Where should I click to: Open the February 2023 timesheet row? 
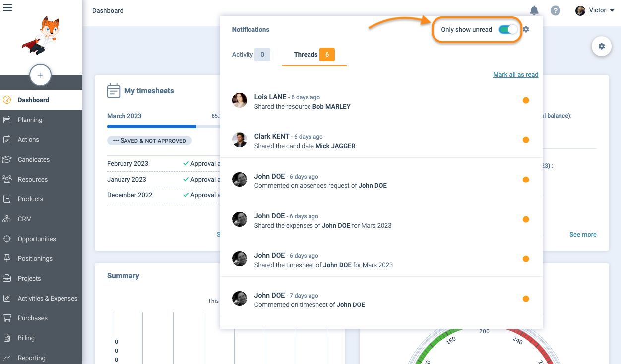pos(164,163)
